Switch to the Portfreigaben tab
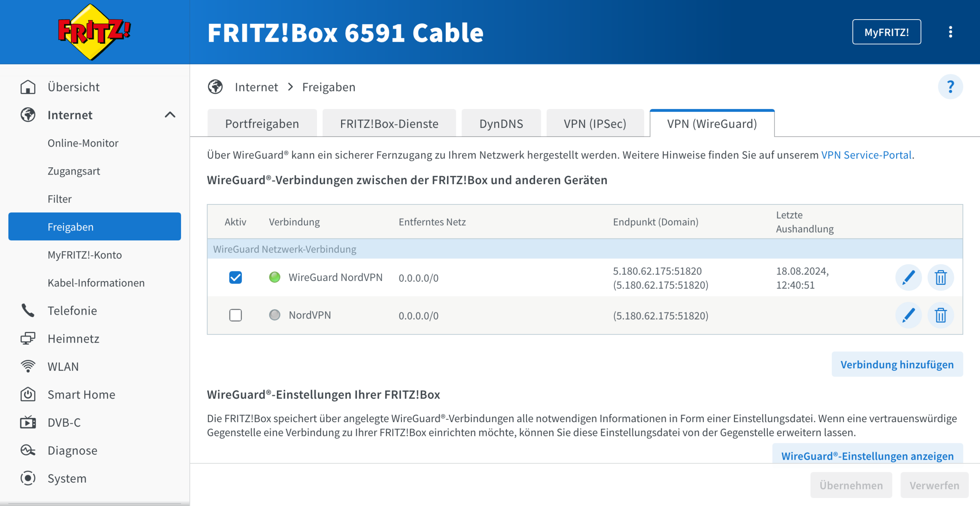Viewport: 980px width, 506px height. click(x=262, y=123)
